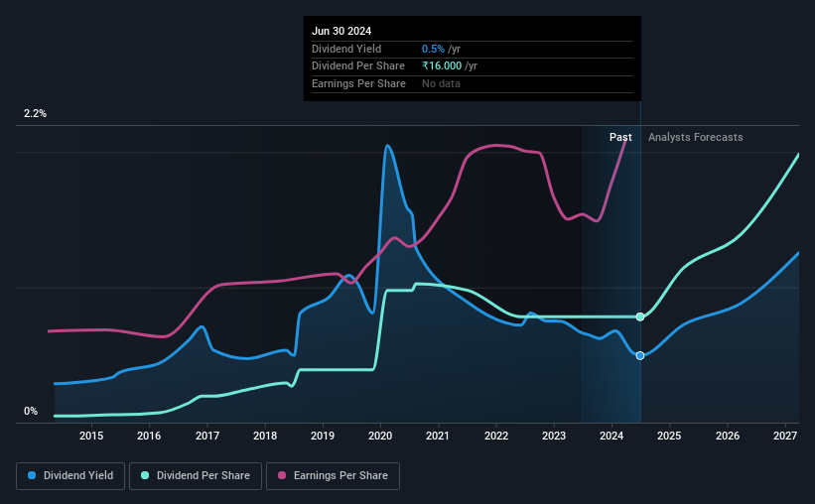Click the 0.5% dividend yield value in tooltip
Screen dimensions: 815x504
click(433, 49)
